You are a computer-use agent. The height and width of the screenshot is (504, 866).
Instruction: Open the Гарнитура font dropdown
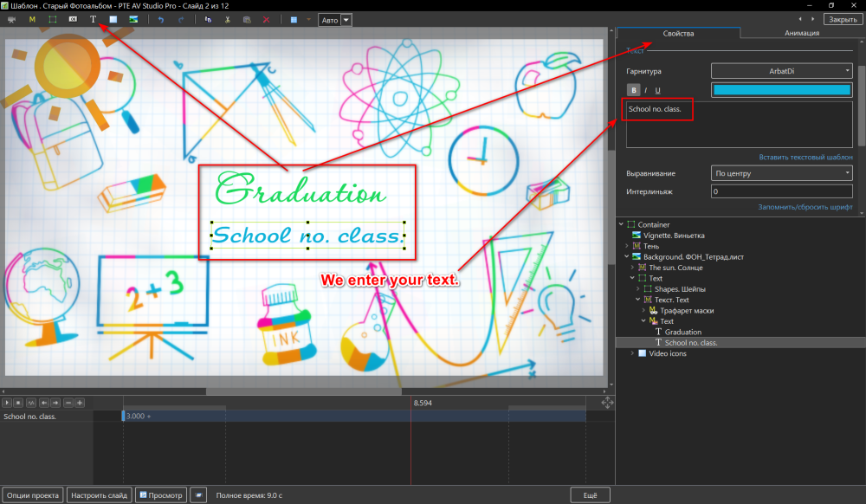pos(782,71)
